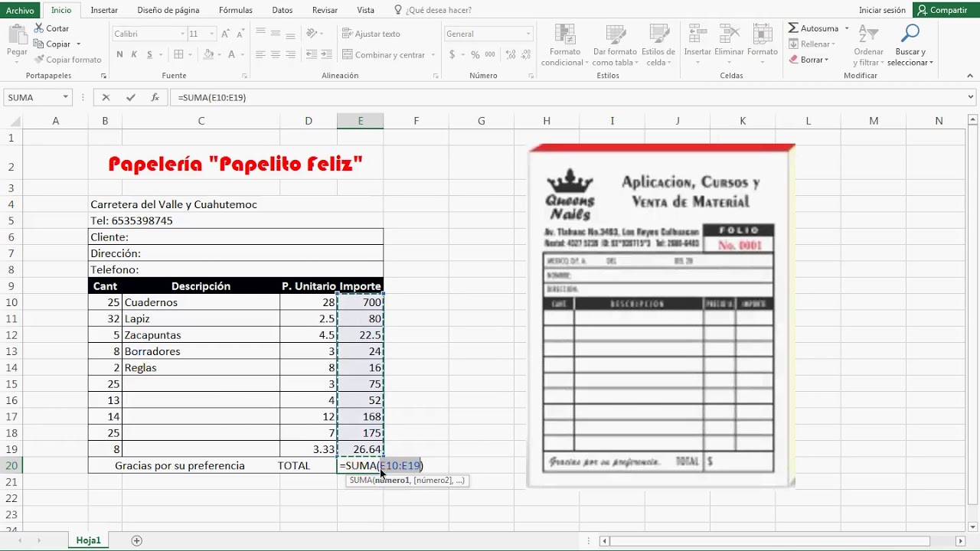
Task: Click the Pegar paste icon
Action: [x=17, y=34]
